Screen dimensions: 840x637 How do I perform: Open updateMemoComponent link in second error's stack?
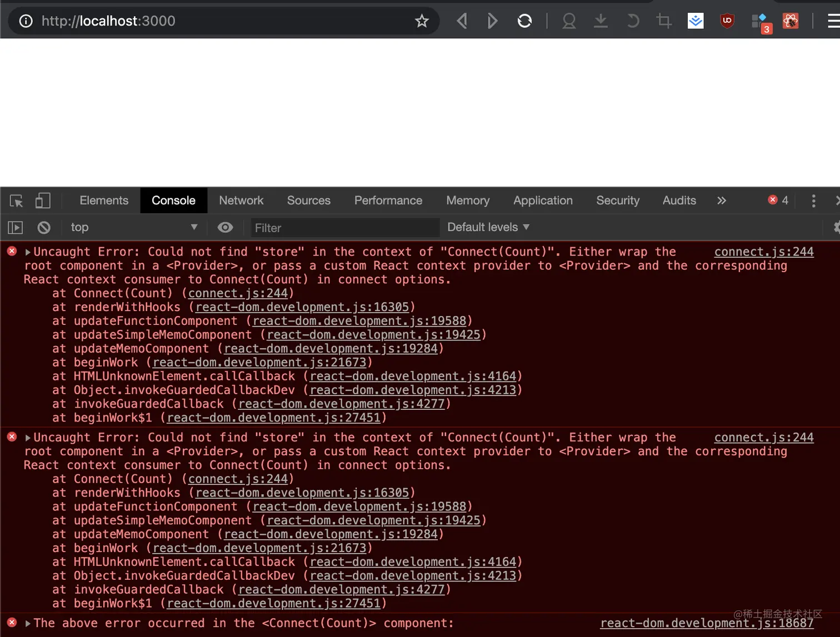[x=331, y=534]
